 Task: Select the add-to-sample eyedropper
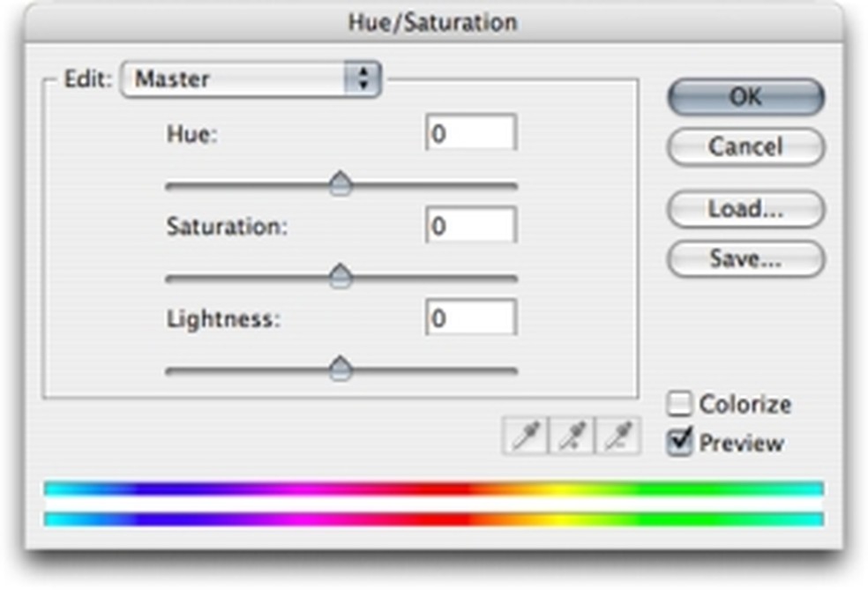coord(572,435)
